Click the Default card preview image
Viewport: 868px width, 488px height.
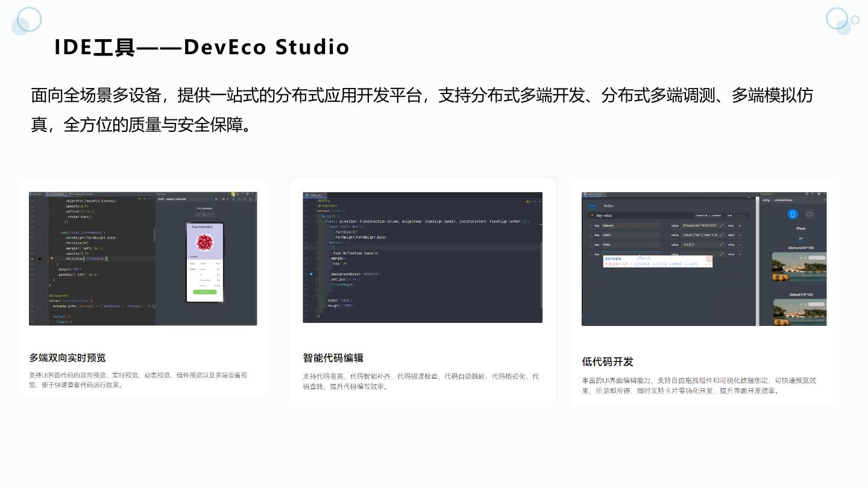coord(800,313)
